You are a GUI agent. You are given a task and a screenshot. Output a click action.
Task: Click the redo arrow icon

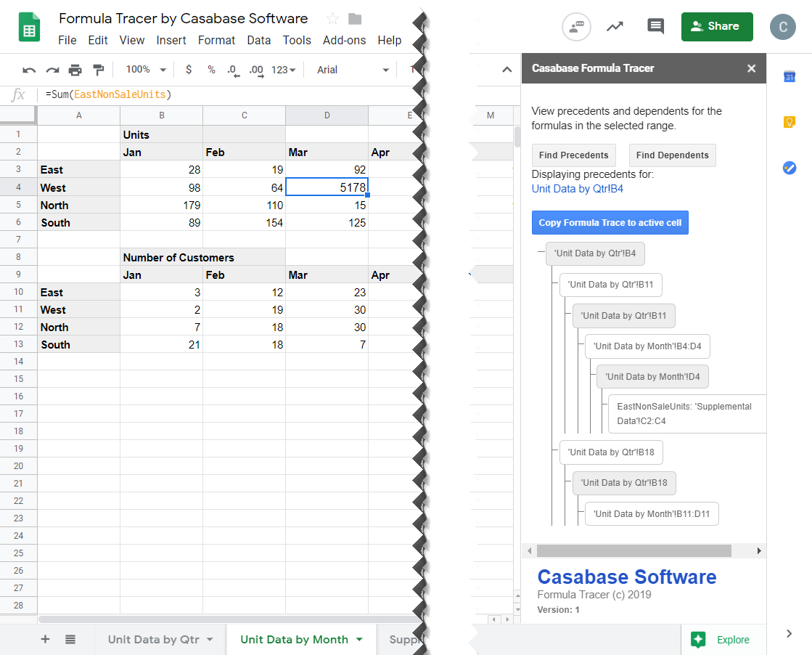(x=52, y=70)
